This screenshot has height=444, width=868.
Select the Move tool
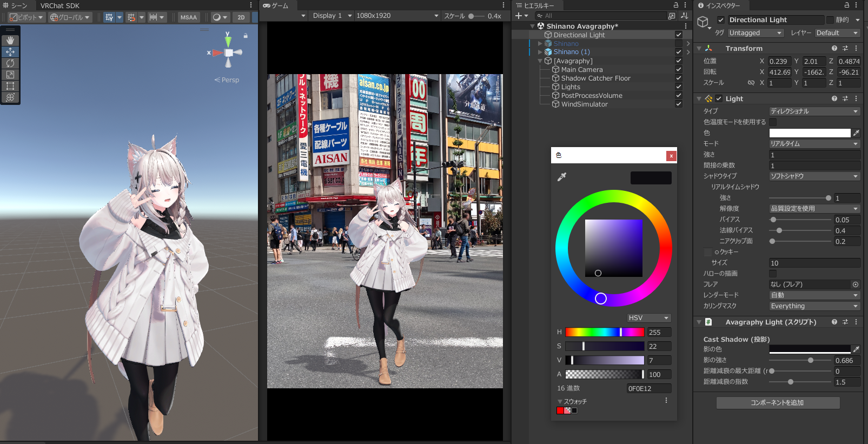coord(10,52)
